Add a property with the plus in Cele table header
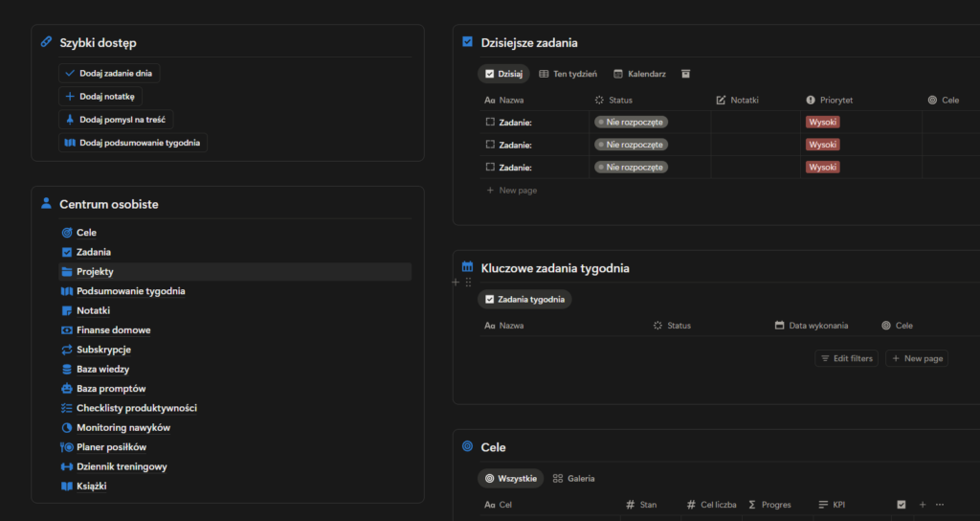 click(x=923, y=505)
